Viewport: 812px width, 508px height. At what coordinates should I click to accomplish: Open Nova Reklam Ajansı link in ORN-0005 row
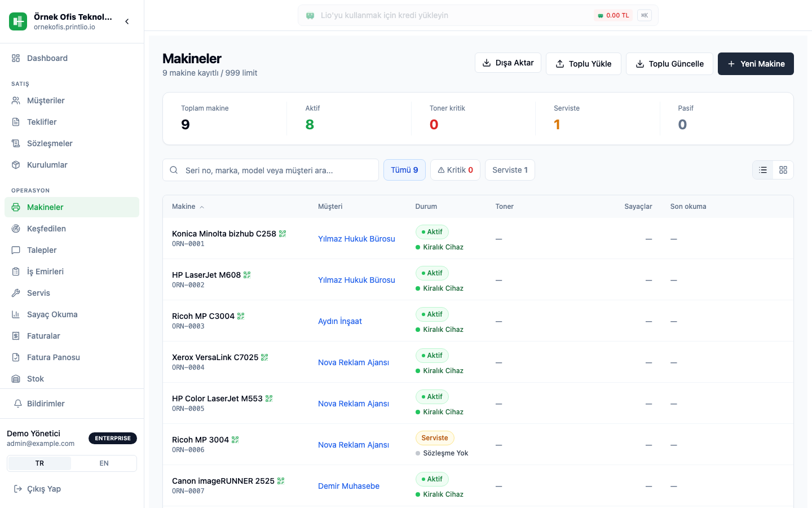coord(354,404)
